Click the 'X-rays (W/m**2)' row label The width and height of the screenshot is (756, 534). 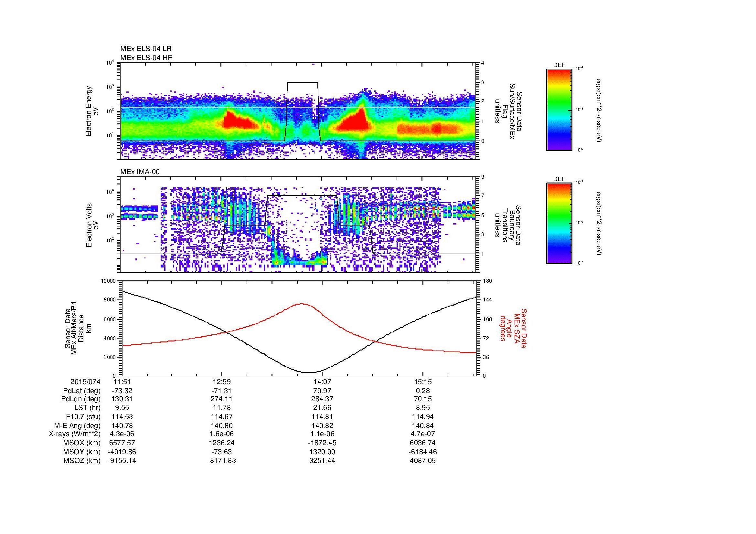click(74, 434)
